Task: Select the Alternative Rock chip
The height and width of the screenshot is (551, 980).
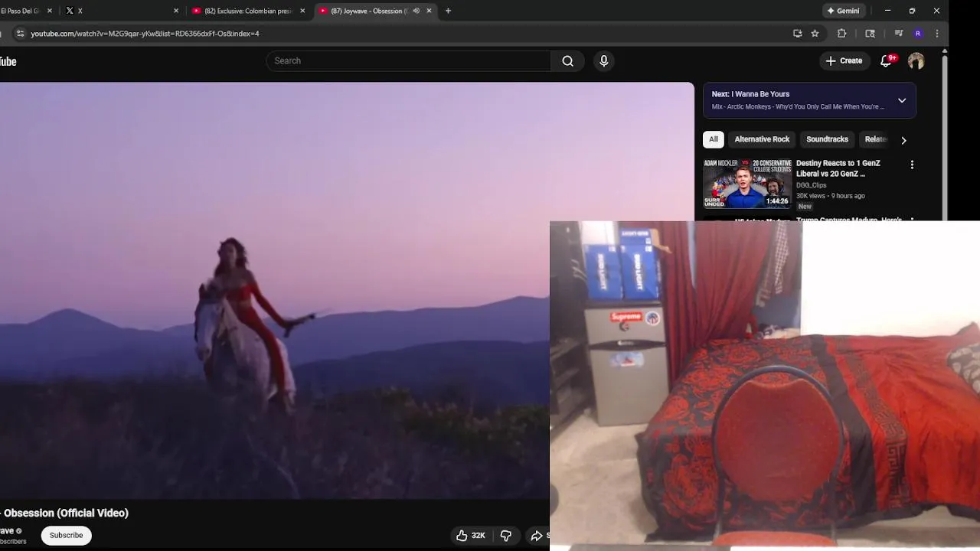Action: pos(762,139)
